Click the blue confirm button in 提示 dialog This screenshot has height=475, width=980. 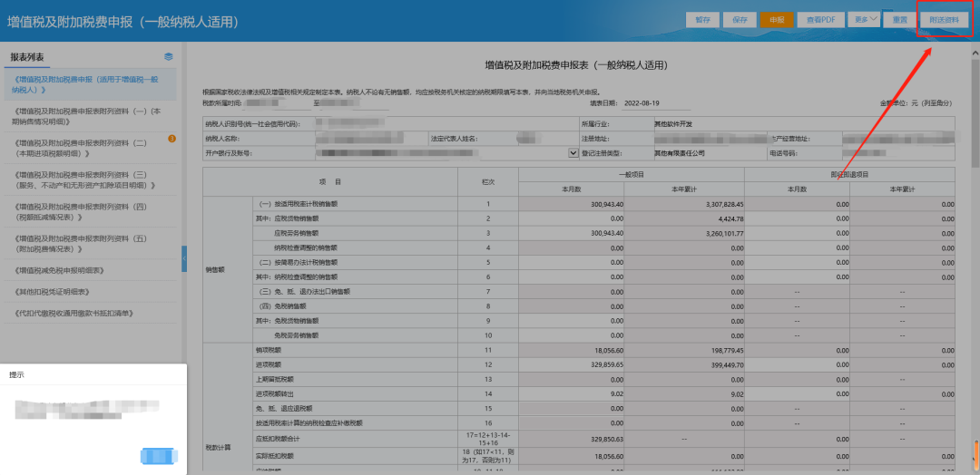click(155, 456)
